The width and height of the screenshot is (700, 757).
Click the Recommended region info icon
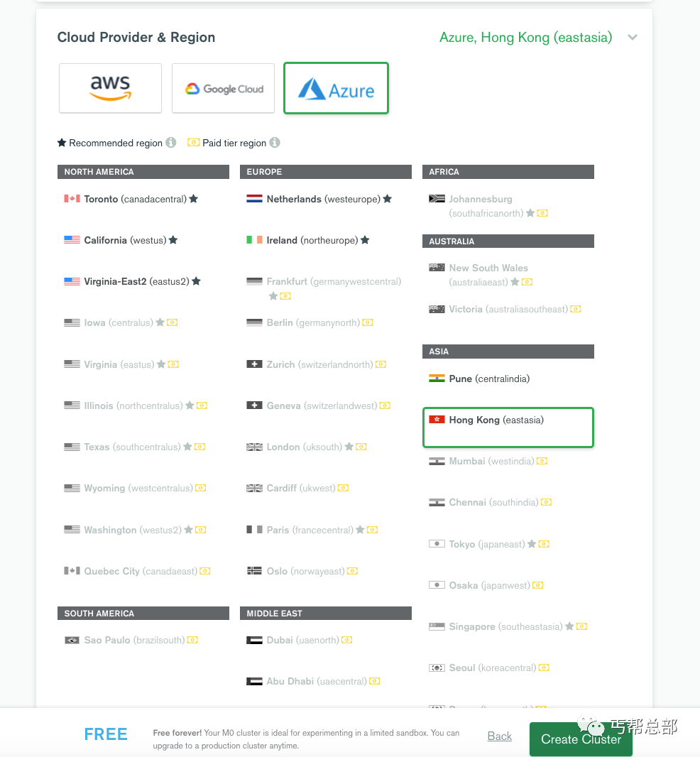[x=171, y=143]
